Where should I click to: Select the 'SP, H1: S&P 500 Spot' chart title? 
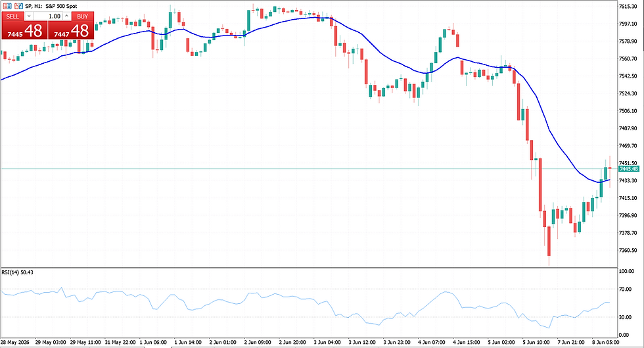click(x=51, y=6)
